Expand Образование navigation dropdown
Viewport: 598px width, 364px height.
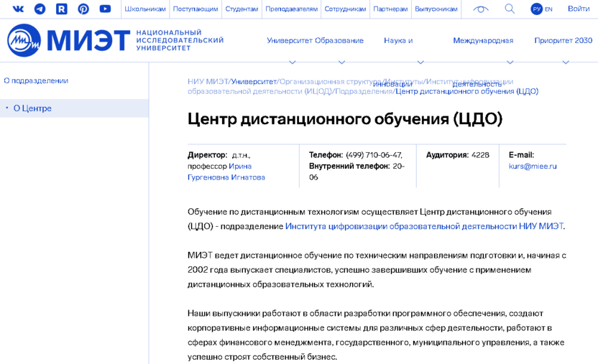point(339,40)
